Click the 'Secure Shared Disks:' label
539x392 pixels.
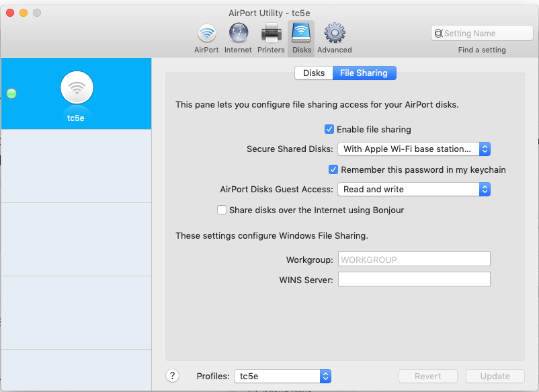(x=290, y=149)
